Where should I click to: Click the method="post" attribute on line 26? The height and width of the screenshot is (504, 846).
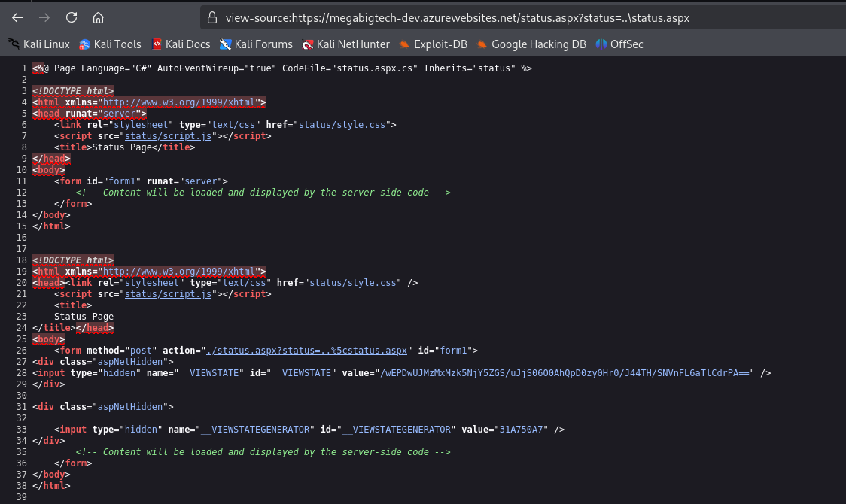(x=122, y=351)
